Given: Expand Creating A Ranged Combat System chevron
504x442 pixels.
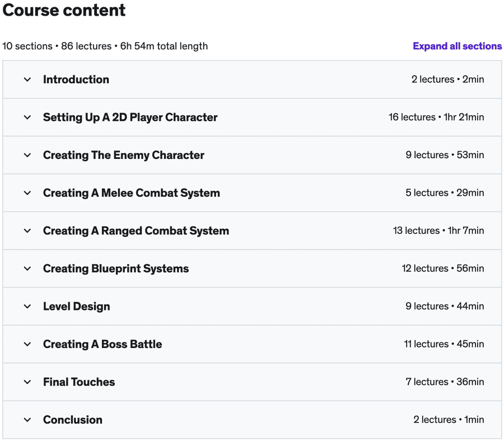Looking at the screenshot, I should 27,231.
